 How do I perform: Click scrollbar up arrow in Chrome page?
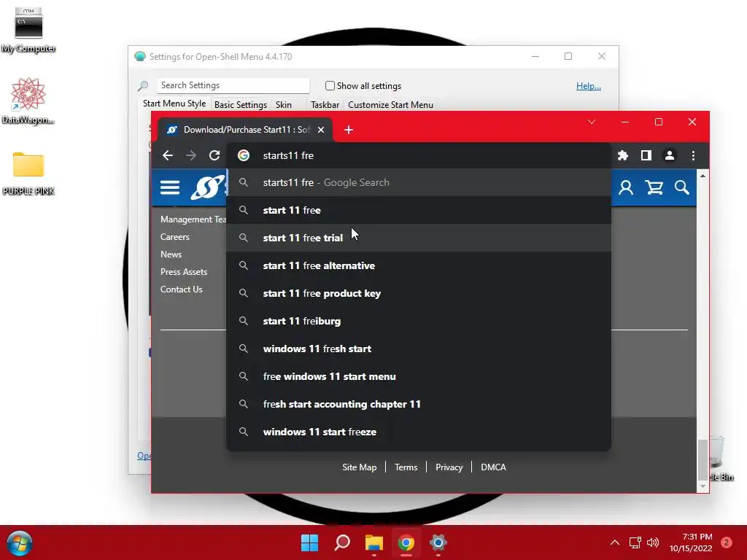(703, 176)
